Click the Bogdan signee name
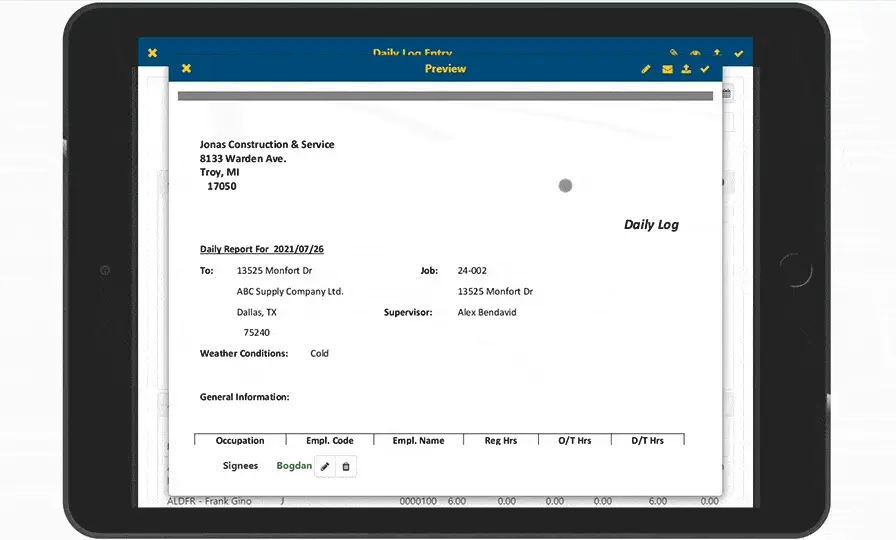Viewport: 896px width, 540px height. point(294,466)
